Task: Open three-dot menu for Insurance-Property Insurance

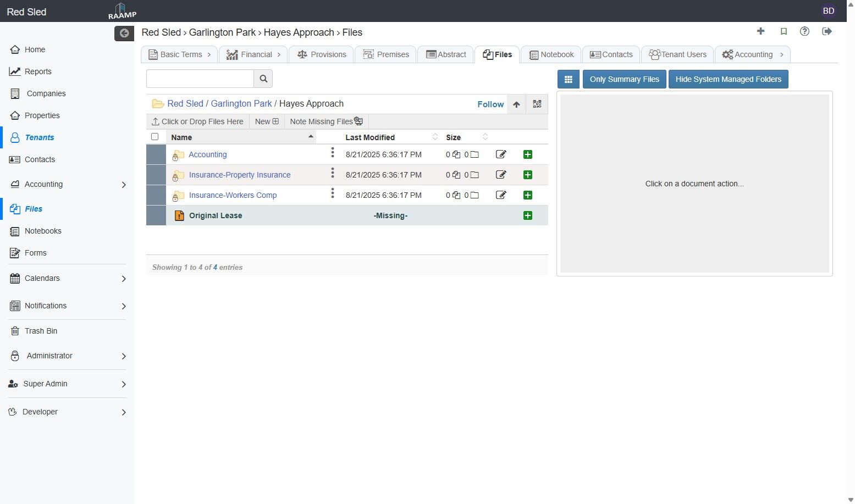Action: (333, 173)
